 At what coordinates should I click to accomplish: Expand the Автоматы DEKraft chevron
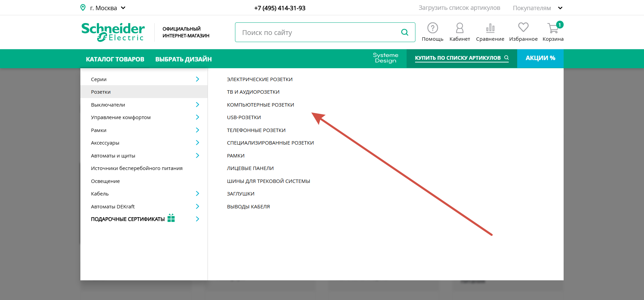click(197, 206)
